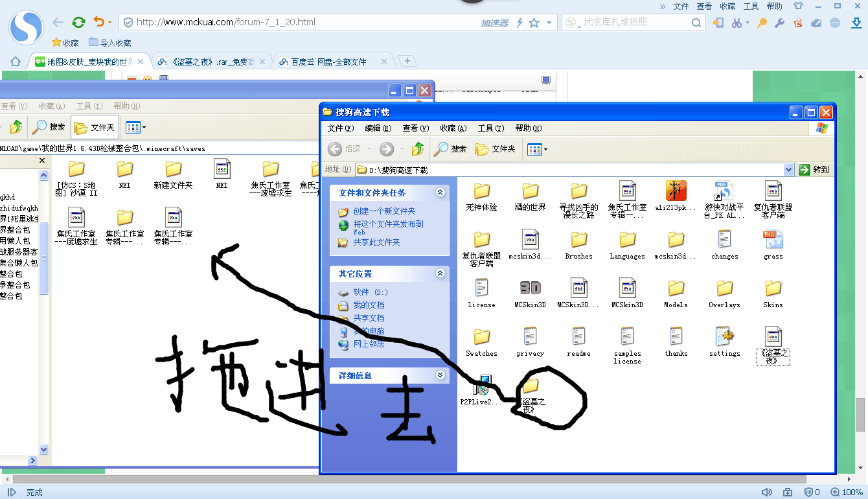Image resolution: width=868 pixels, height=499 pixels.
Task: Bookmark page with address bar star icon
Action: click(534, 23)
